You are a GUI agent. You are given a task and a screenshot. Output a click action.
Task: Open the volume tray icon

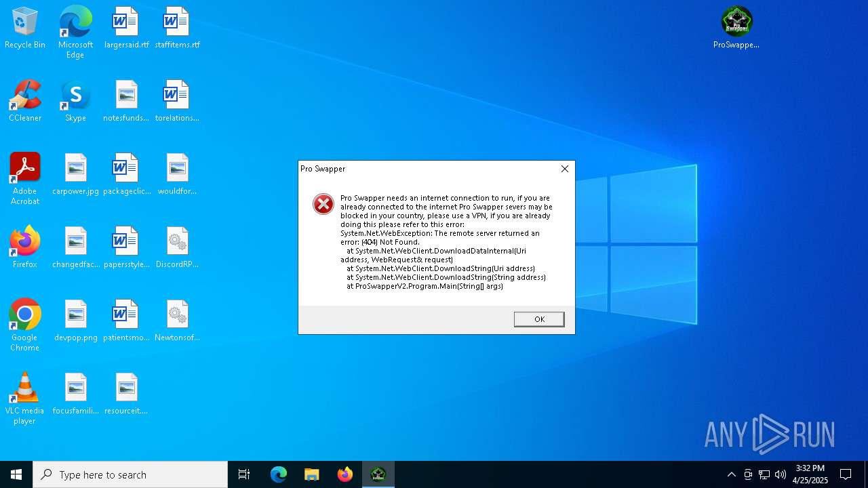pyautogui.click(x=781, y=474)
